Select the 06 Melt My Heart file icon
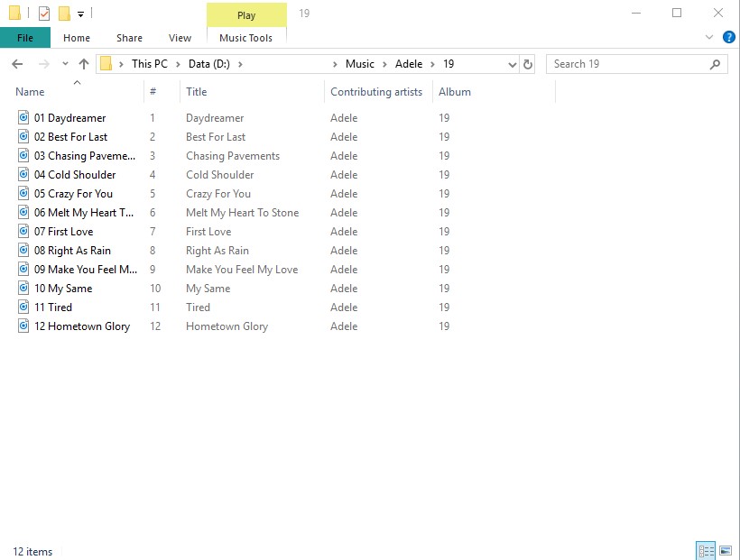This screenshot has width=740, height=560. pyautogui.click(x=23, y=212)
